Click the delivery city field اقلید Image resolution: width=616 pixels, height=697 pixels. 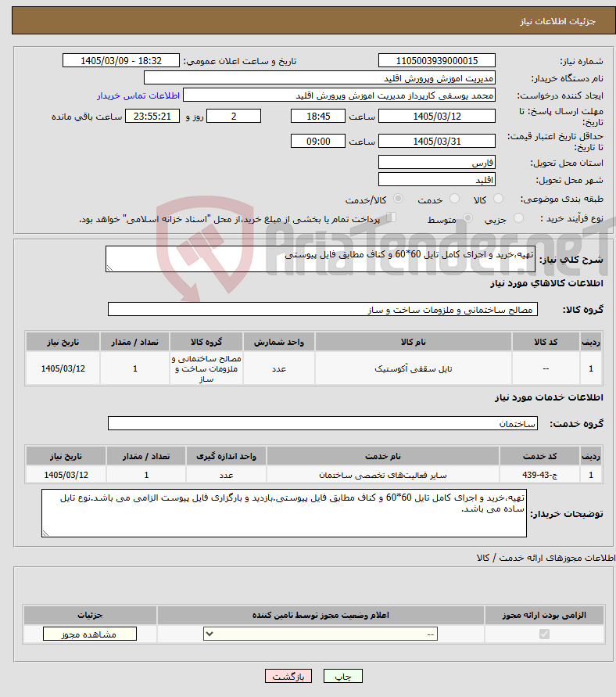pyautogui.click(x=437, y=180)
